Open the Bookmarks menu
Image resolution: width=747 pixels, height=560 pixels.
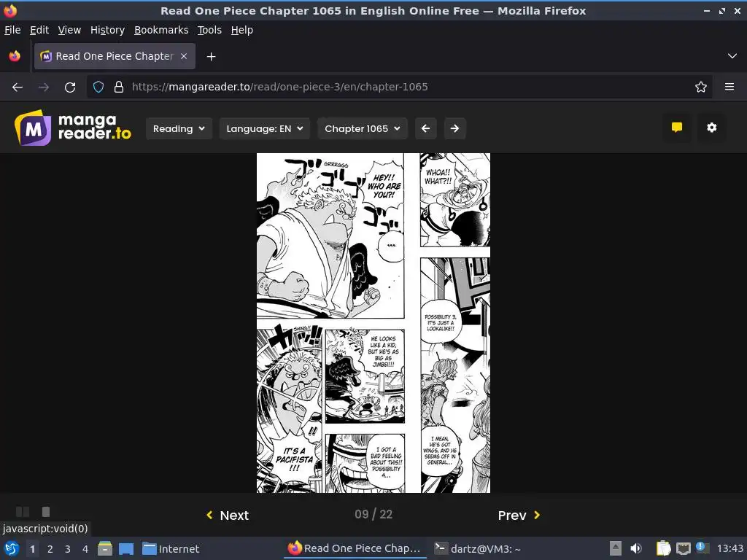(x=161, y=30)
